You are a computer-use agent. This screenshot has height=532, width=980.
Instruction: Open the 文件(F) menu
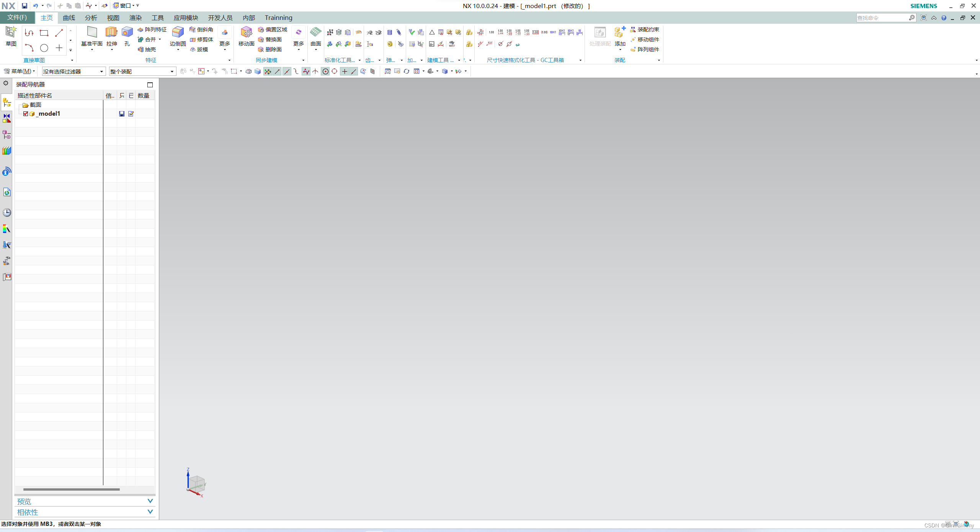(17, 18)
